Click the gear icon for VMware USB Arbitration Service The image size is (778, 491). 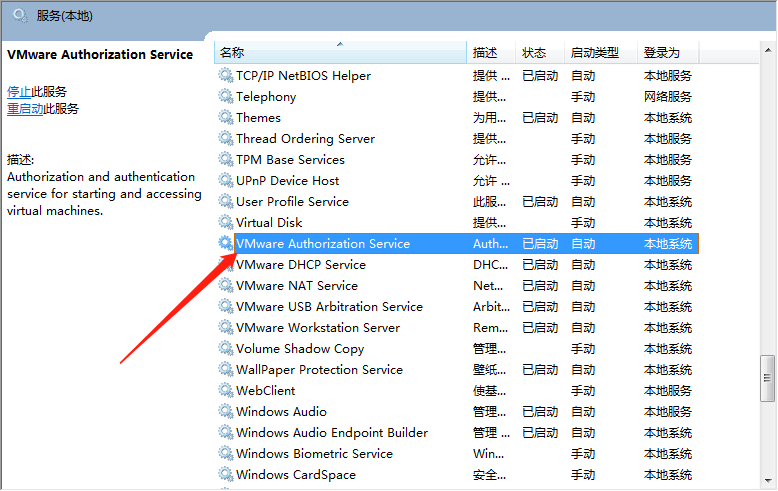(226, 307)
